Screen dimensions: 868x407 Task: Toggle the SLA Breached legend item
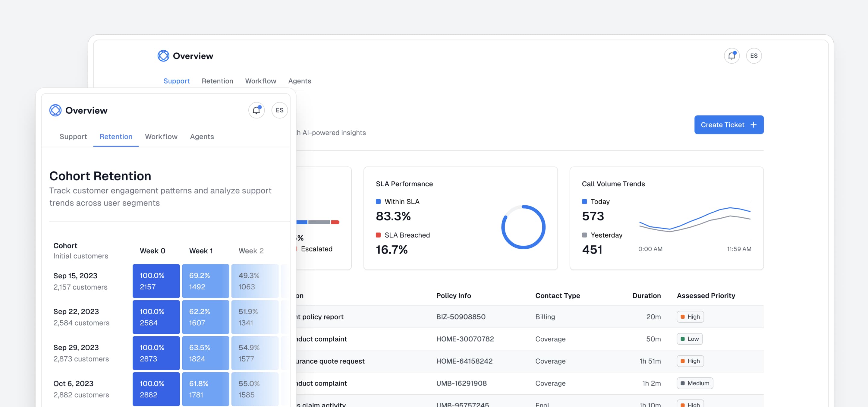tap(403, 235)
